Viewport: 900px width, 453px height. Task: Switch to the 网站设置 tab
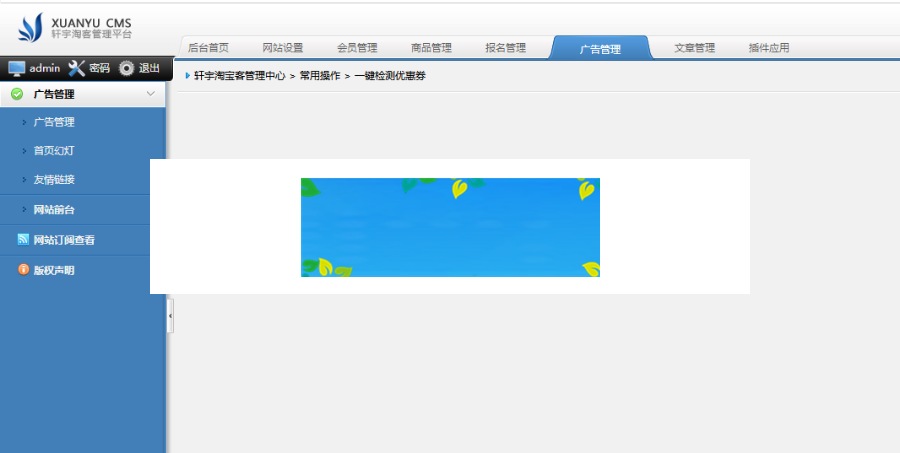(283, 48)
